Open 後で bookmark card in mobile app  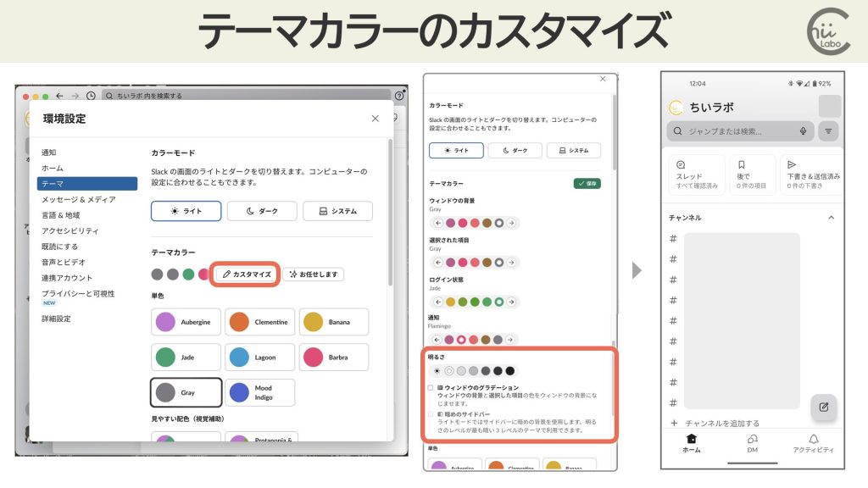tap(752, 175)
